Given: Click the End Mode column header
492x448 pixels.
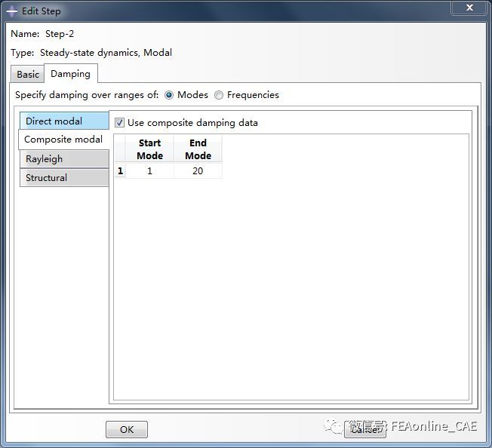Looking at the screenshot, I should [x=198, y=149].
